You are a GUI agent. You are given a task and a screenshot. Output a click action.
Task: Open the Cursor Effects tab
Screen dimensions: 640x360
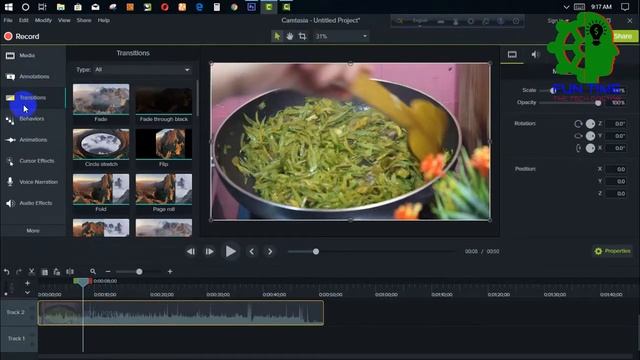(33, 161)
